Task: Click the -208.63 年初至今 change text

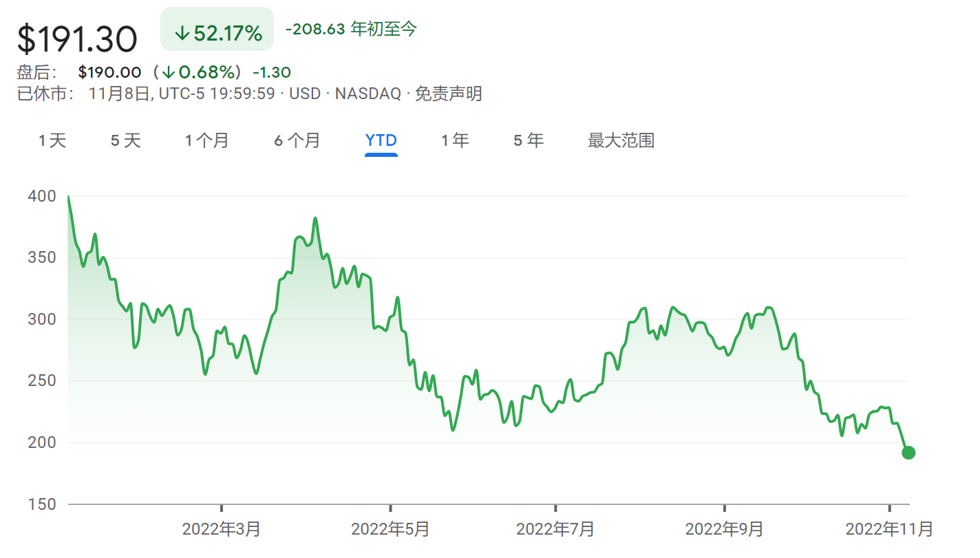Action: point(351,29)
